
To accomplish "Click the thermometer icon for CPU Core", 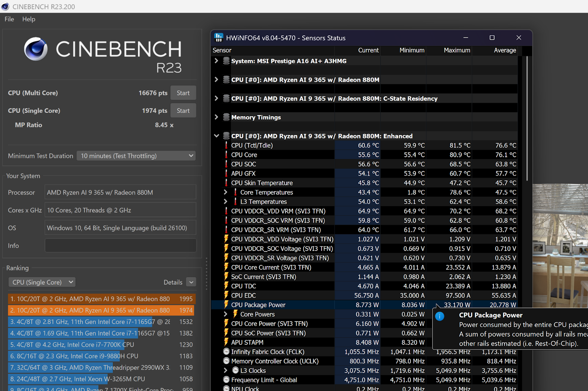I will point(226,155).
